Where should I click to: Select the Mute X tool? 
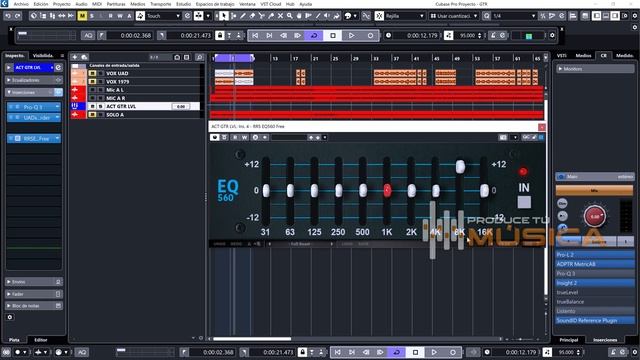tap(280, 16)
